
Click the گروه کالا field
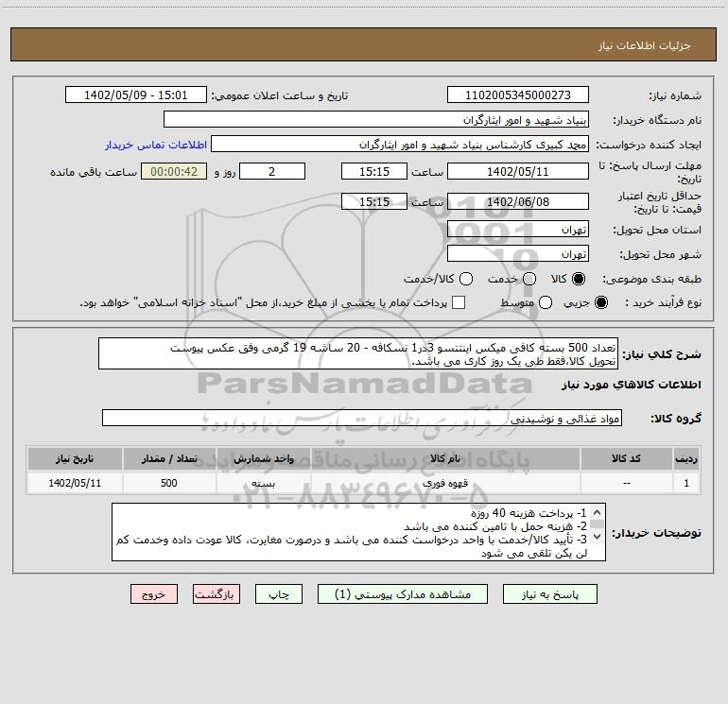361,419
